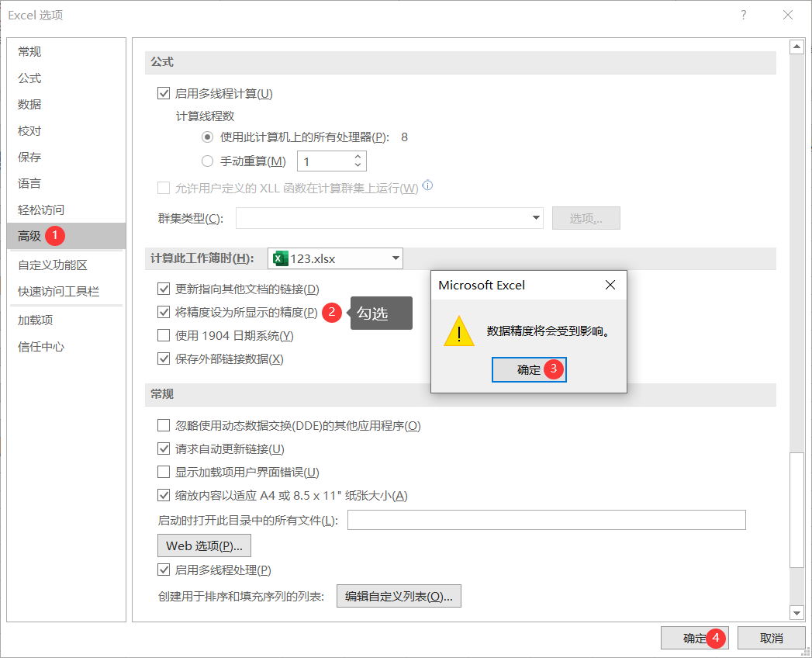812x658 pixels.
Task: Click the scrollbar down arrow
Action: [x=796, y=613]
